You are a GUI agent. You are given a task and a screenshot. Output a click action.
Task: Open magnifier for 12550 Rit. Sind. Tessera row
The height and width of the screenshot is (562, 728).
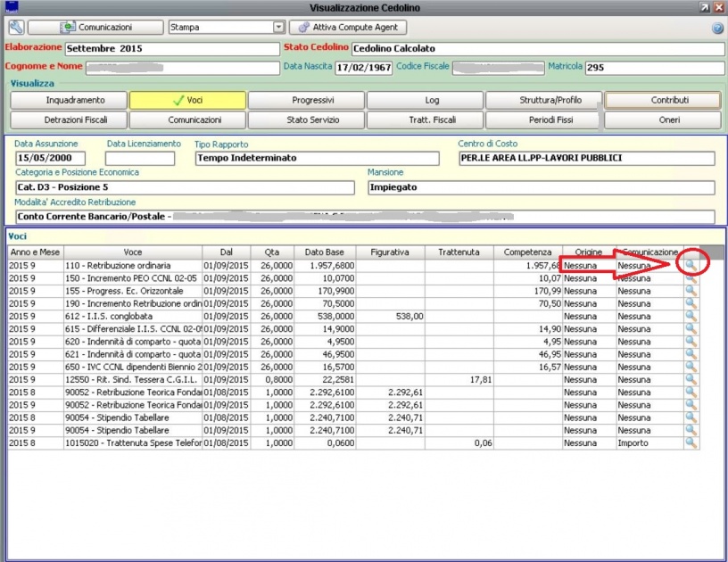click(691, 379)
